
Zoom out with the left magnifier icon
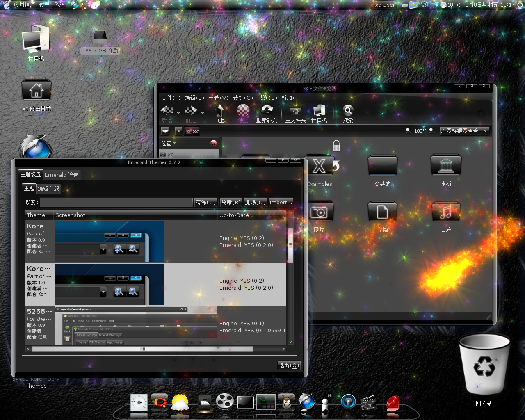click(x=408, y=131)
